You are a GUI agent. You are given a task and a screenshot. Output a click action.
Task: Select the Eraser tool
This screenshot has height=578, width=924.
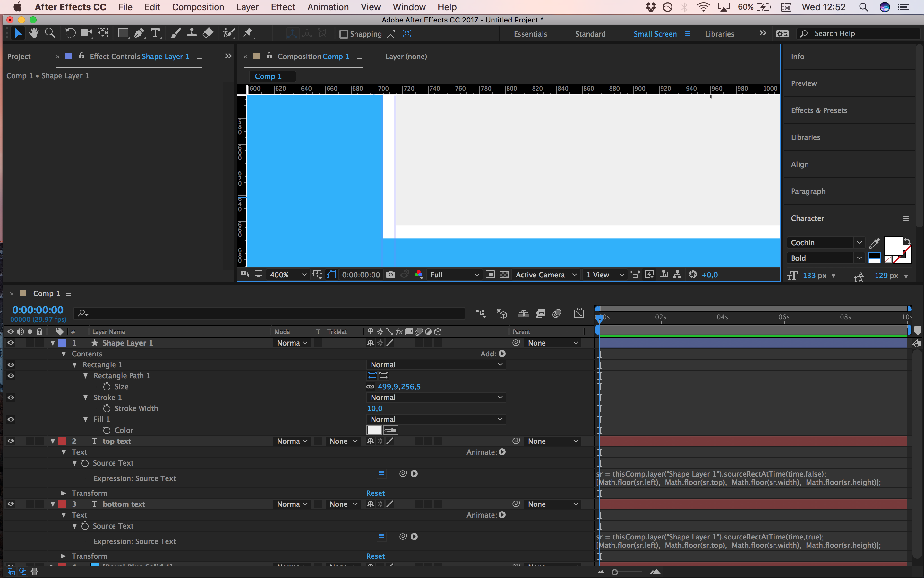point(208,34)
